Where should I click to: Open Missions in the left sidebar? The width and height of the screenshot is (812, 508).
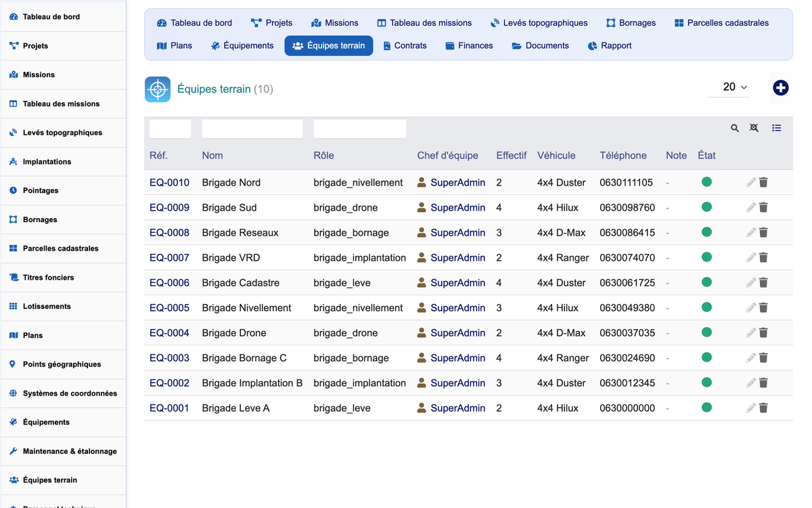point(63,75)
